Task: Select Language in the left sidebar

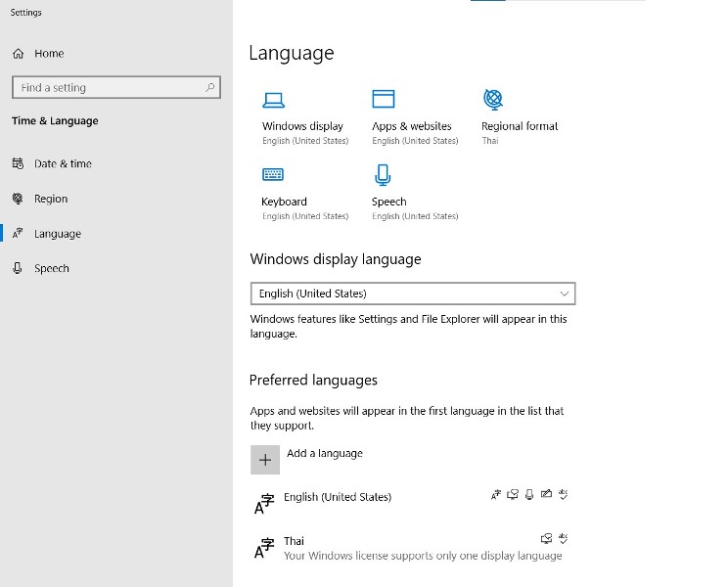Action: [58, 234]
